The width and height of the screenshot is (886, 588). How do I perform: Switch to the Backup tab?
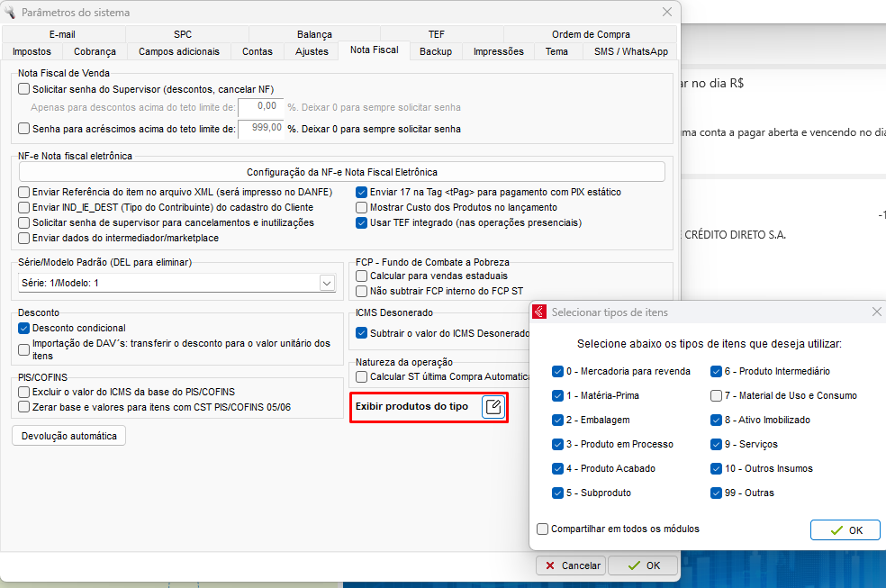pyautogui.click(x=436, y=51)
